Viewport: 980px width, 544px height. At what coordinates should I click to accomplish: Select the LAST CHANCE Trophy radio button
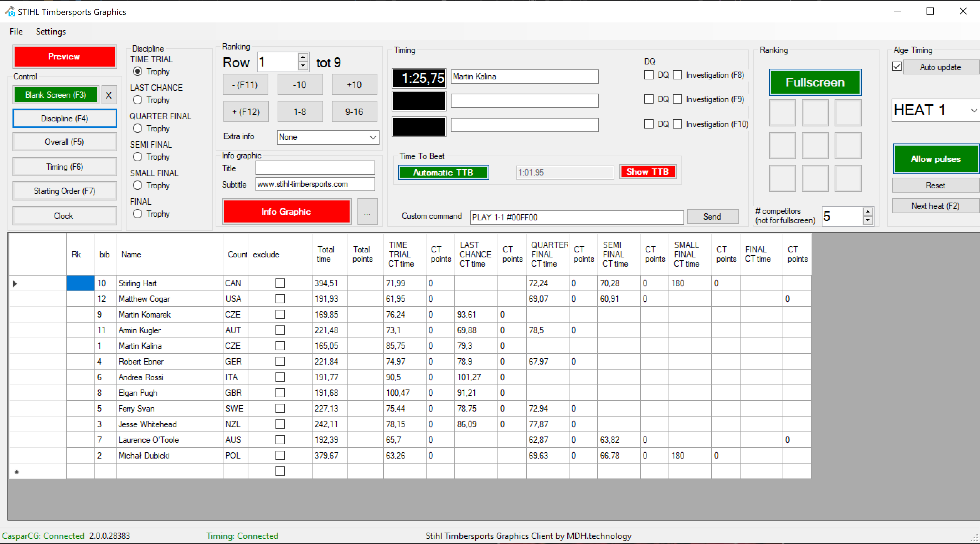[138, 100]
